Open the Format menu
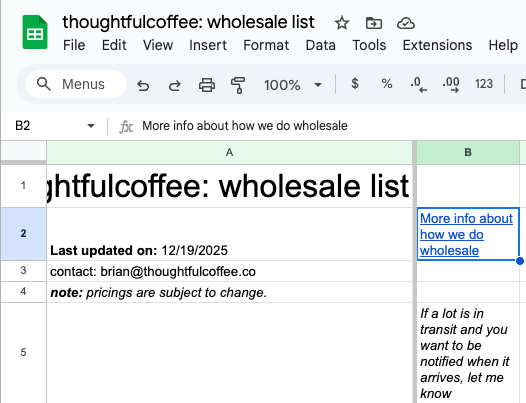 [266, 45]
